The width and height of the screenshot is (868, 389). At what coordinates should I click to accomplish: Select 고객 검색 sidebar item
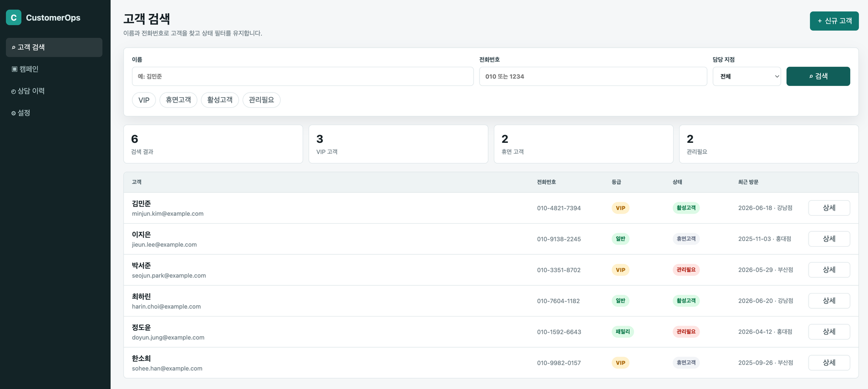[54, 47]
